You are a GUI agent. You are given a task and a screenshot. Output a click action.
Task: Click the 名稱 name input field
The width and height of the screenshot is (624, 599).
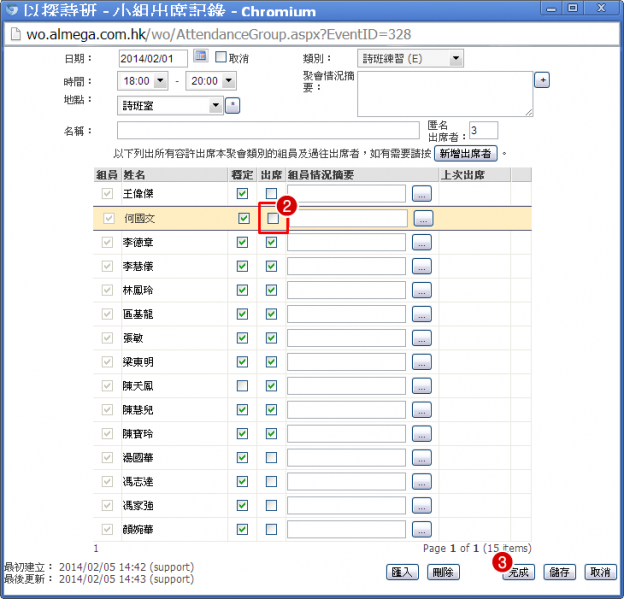tap(268, 131)
